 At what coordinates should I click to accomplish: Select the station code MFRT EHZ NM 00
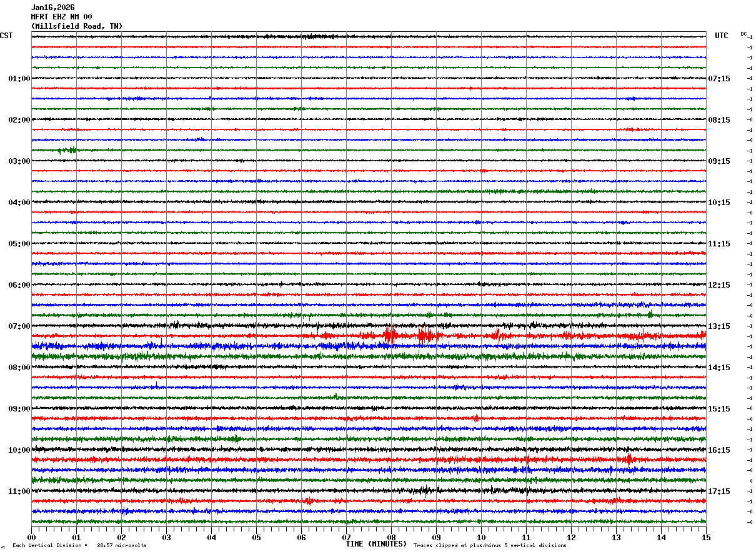tap(61, 17)
